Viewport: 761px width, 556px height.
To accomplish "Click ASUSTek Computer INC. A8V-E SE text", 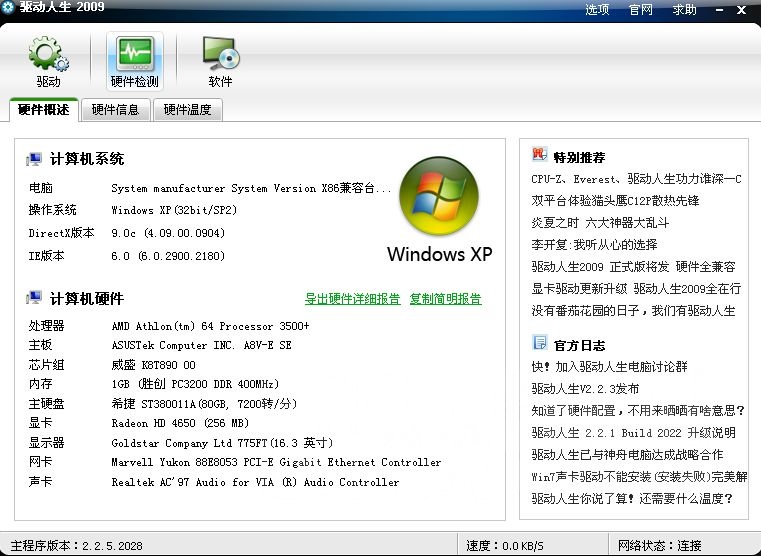I will (x=201, y=345).
